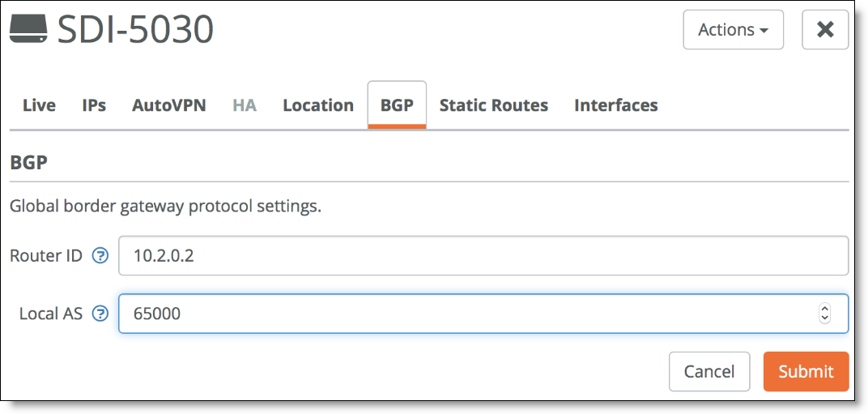This screenshot has width=868, height=414.
Task: Go to the AutoVPN tab
Action: [x=169, y=105]
